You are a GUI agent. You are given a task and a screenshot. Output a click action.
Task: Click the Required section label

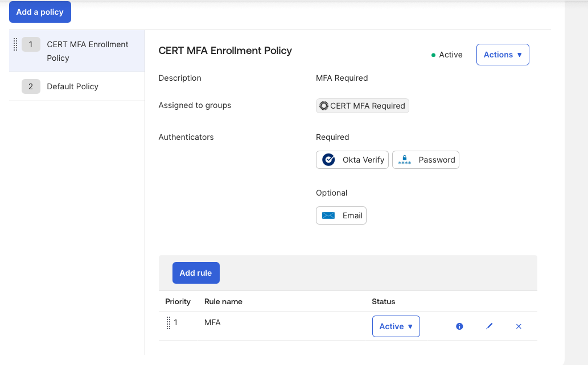(x=332, y=137)
